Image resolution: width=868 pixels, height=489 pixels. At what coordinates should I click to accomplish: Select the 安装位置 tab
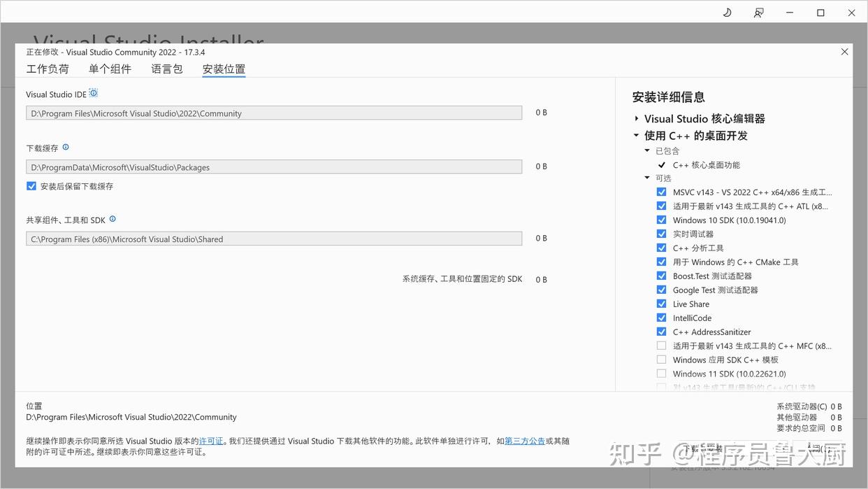224,69
